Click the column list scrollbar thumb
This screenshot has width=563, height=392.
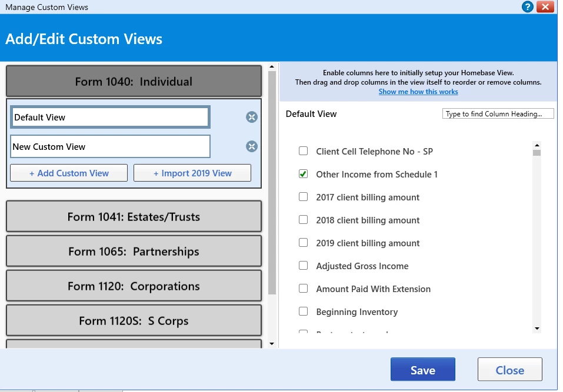coord(537,153)
